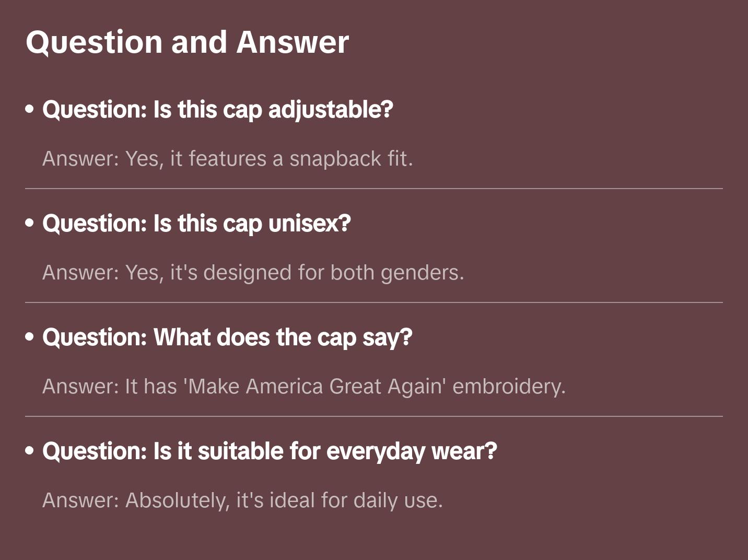Screen dimensions: 748x560
Task: Click the "Question and Answer" heading
Action: [x=187, y=42]
